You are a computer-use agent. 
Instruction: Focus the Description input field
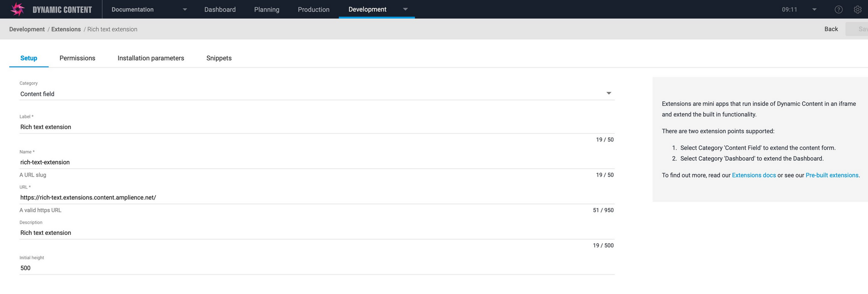pyautogui.click(x=317, y=233)
